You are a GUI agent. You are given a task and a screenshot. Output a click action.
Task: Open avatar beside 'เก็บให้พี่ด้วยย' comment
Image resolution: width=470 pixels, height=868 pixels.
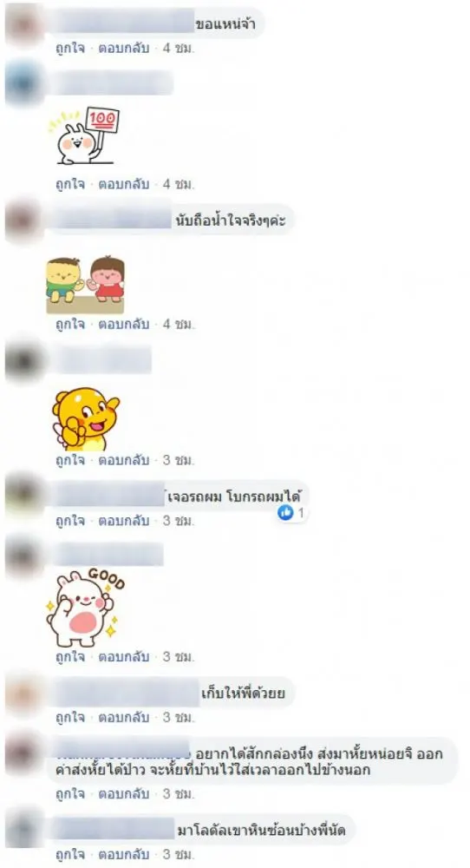point(23,694)
